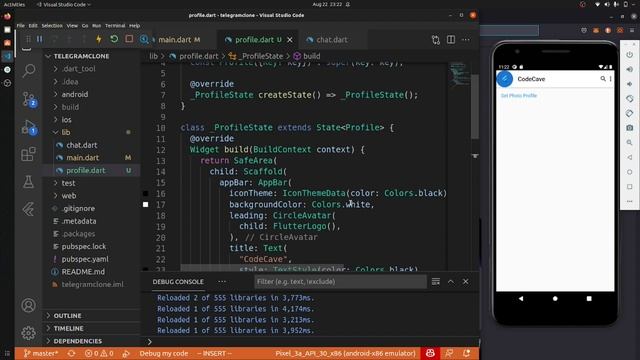Open the Terminal menu

115,25
